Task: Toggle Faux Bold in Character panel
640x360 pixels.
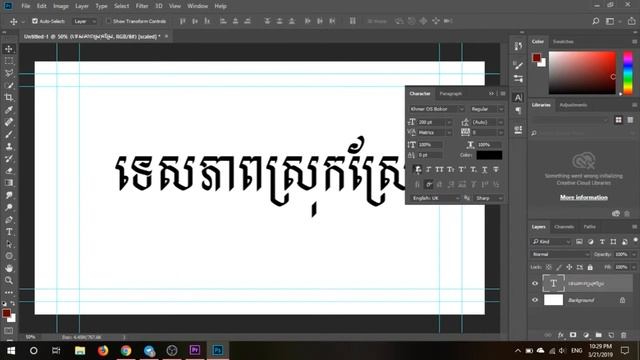Action: pos(418,169)
